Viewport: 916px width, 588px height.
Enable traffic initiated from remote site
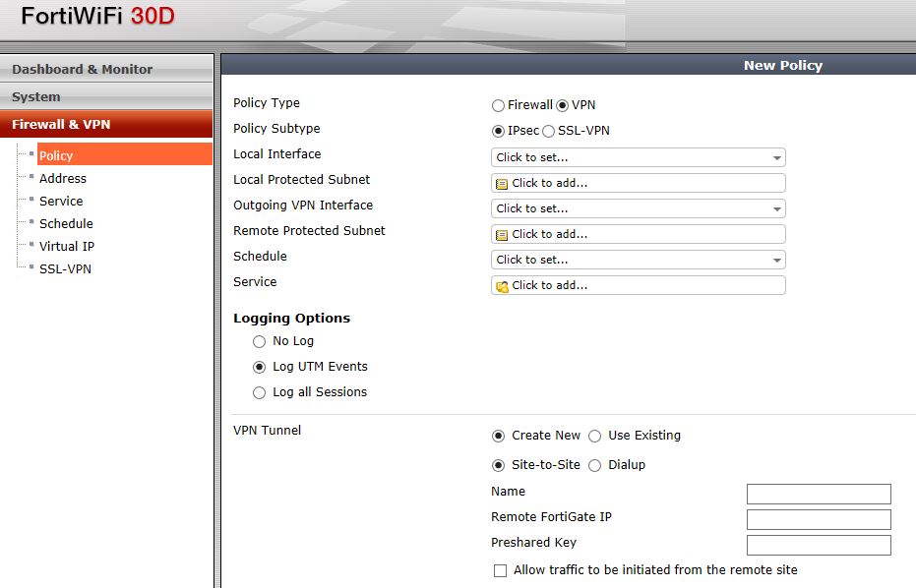500,570
